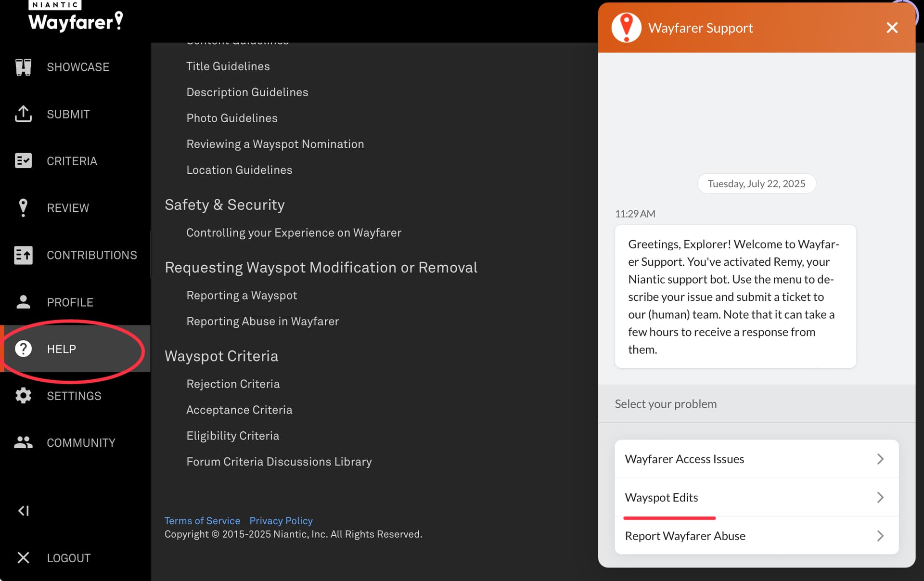Click the Help question mark icon

pyautogui.click(x=23, y=349)
